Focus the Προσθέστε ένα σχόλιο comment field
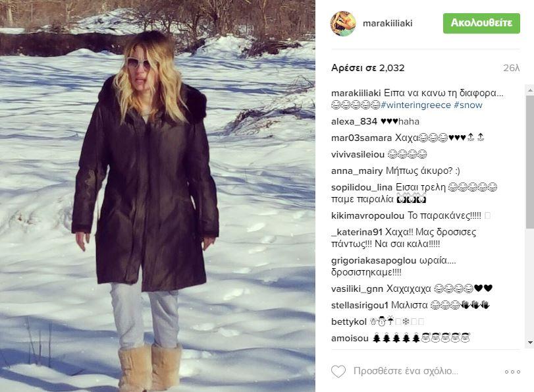The image size is (534, 392). (x=406, y=371)
